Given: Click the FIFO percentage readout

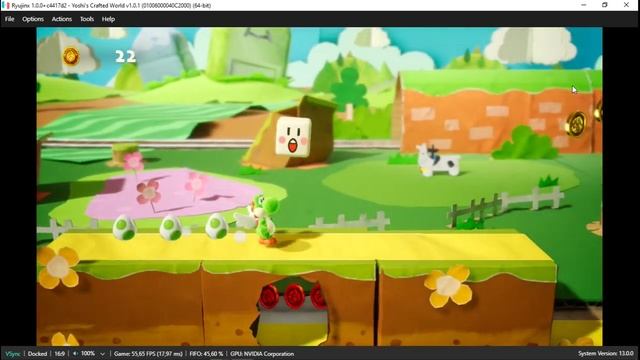Looking at the screenshot, I should (207, 354).
